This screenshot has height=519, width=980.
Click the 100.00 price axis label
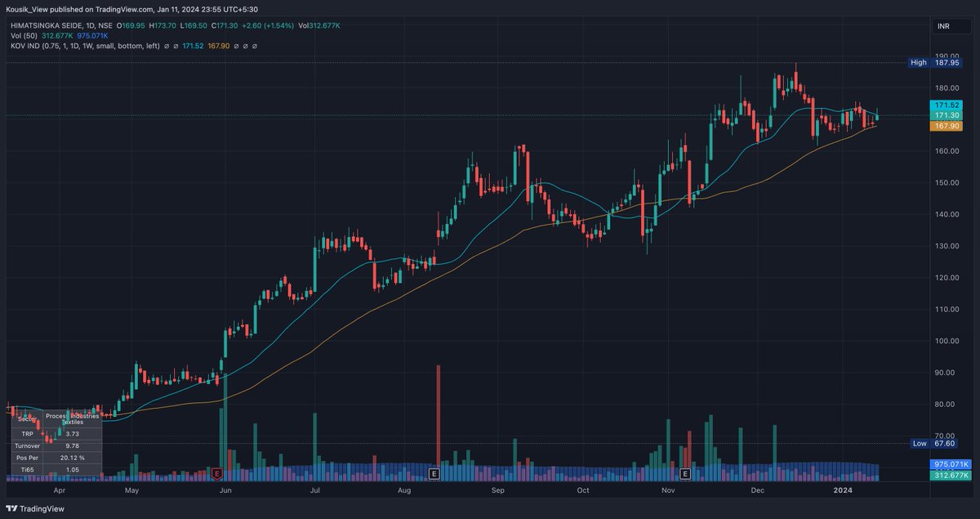[947, 341]
